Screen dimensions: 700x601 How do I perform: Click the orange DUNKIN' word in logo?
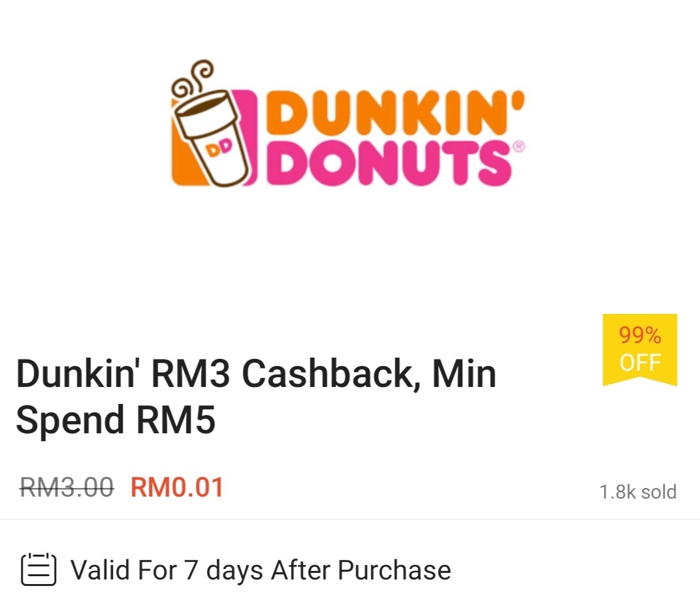[395, 112]
